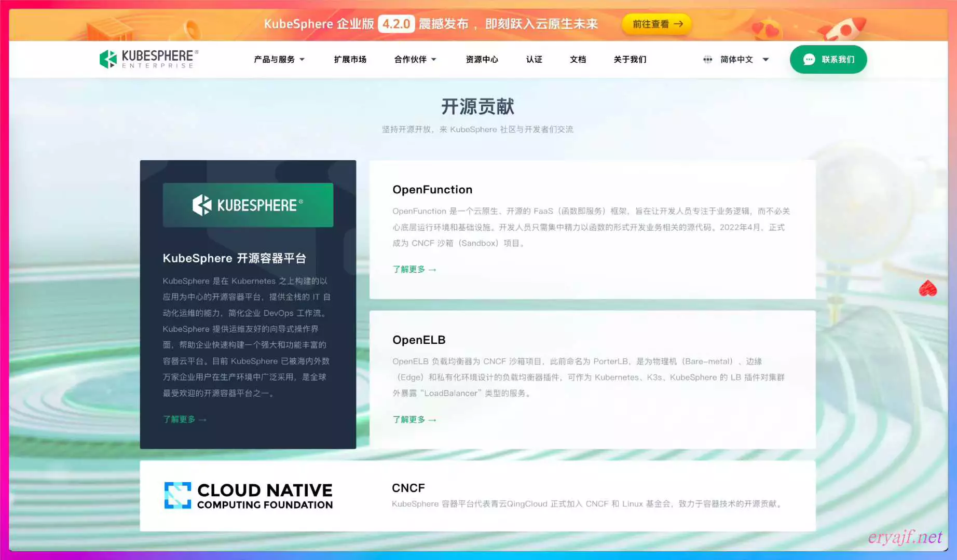Click the KubeSphere 开源容器平台 title

[x=235, y=258]
